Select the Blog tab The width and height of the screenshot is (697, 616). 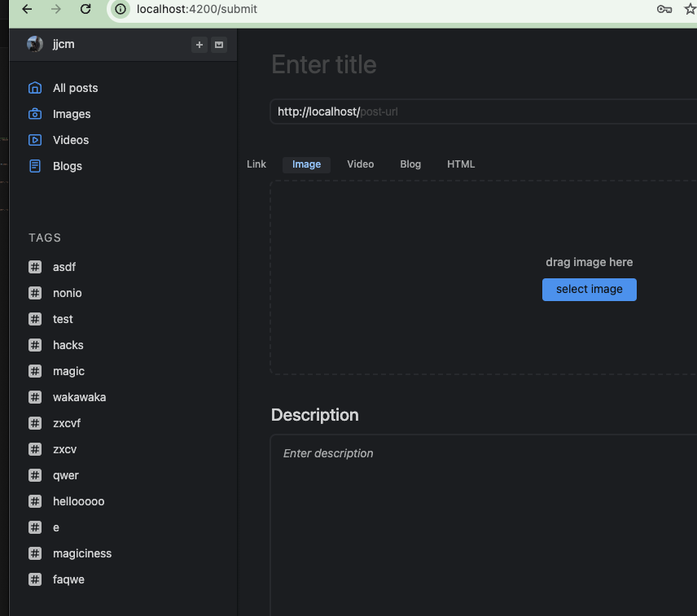[x=410, y=164]
